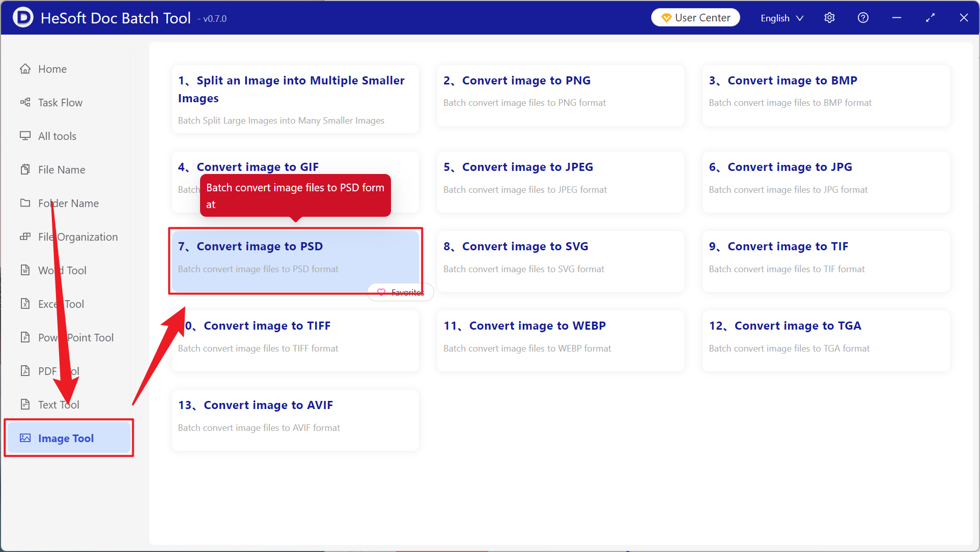Open Convert image to SVG card
Viewport: 980px width, 552px height.
561,262
